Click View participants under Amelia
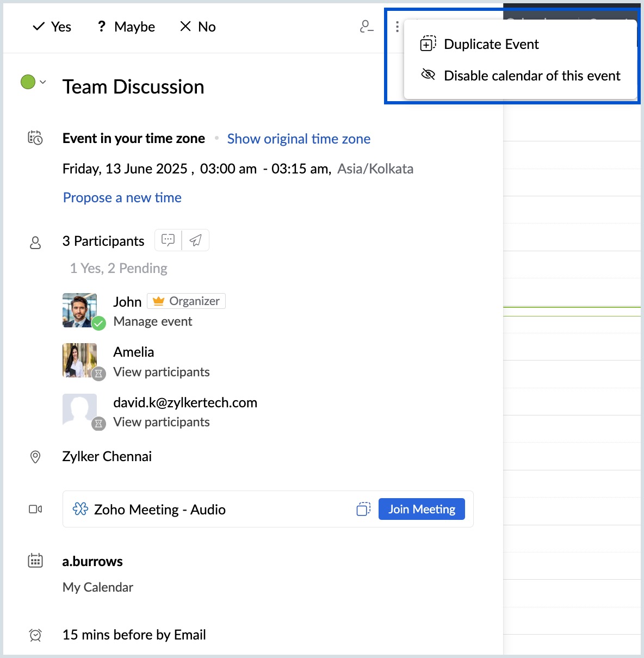644x658 pixels. coord(162,372)
